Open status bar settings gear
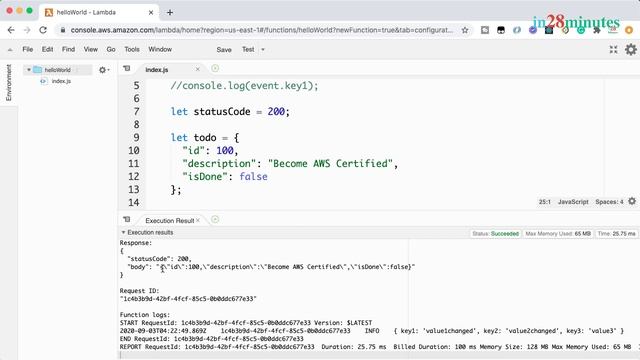640x360 pixels. pos(632,201)
